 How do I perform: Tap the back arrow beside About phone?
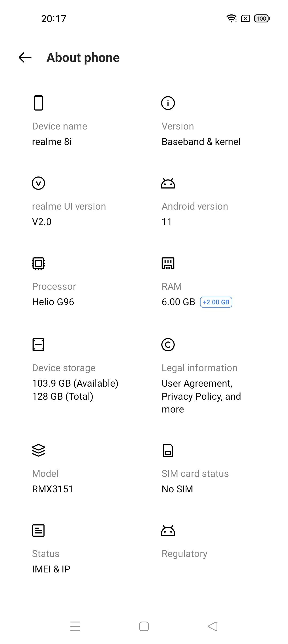tap(25, 57)
